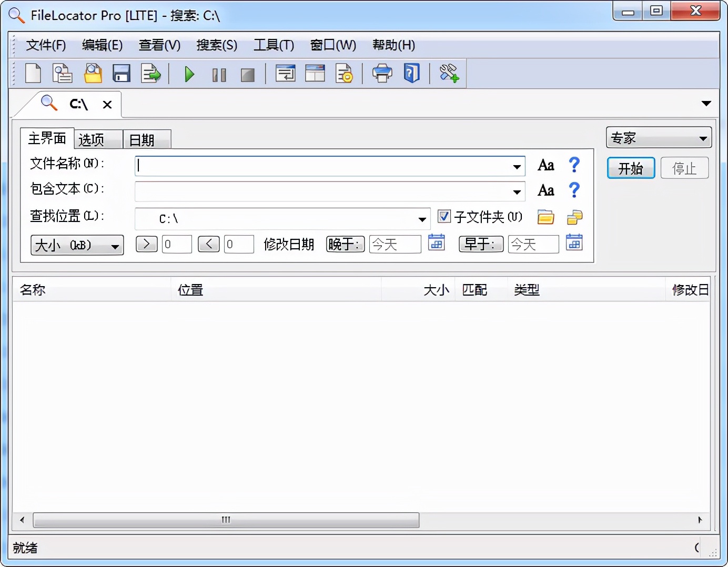Click the paste-criteria clipboard toolbar icon
The width and height of the screenshot is (728, 567).
click(x=63, y=73)
